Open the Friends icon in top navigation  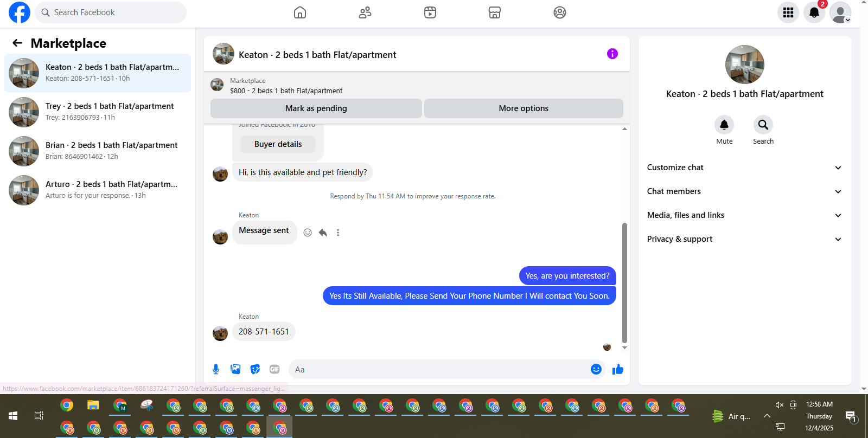(x=365, y=12)
